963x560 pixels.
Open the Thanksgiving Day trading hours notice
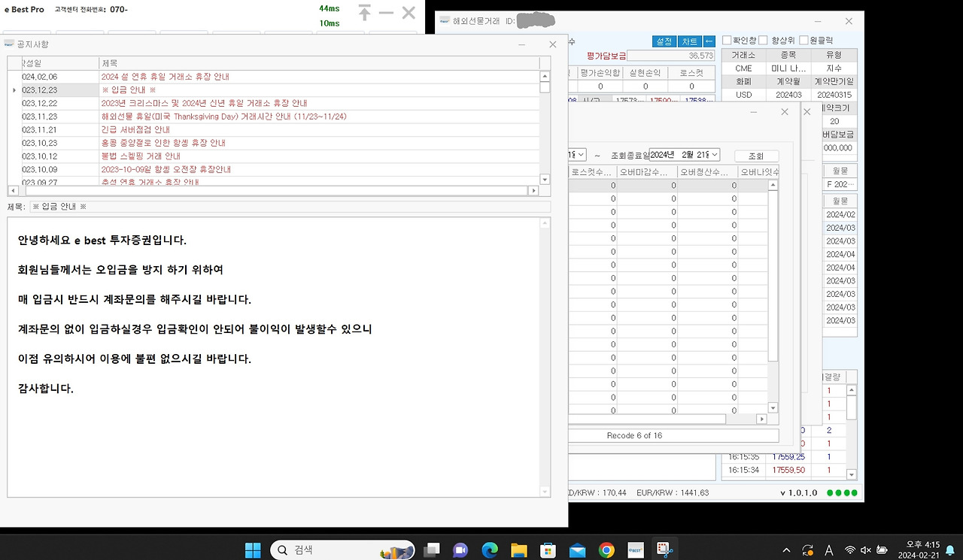223,117
